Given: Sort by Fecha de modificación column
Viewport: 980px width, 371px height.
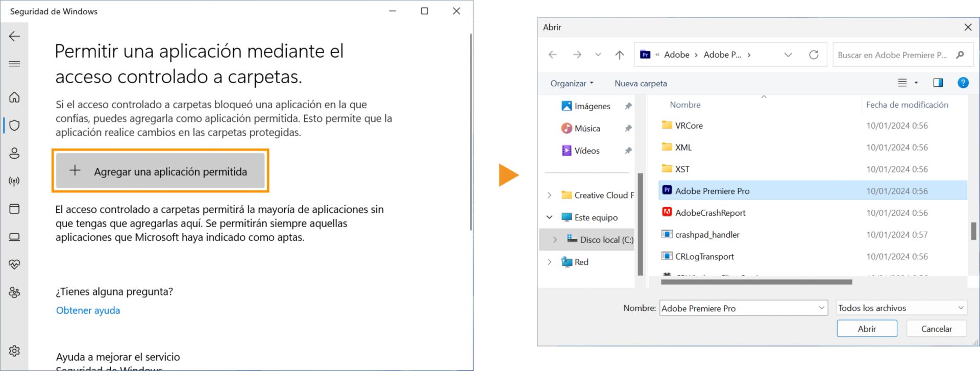Looking at the screenshot, I should 907,105.
